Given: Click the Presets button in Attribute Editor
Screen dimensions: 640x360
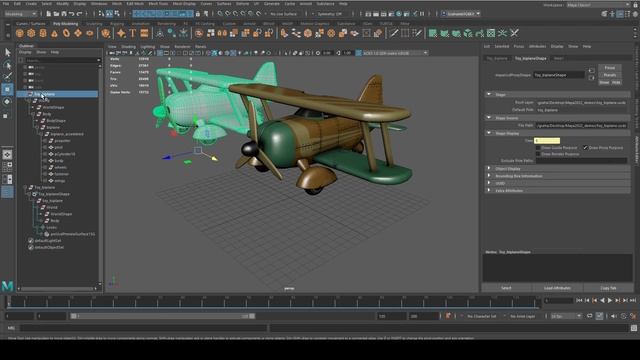Looking at the screenshot, I should (610, 75).
